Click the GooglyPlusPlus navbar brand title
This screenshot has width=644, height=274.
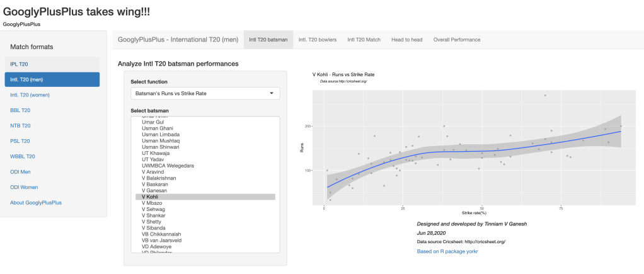click(x=178, y=40)
